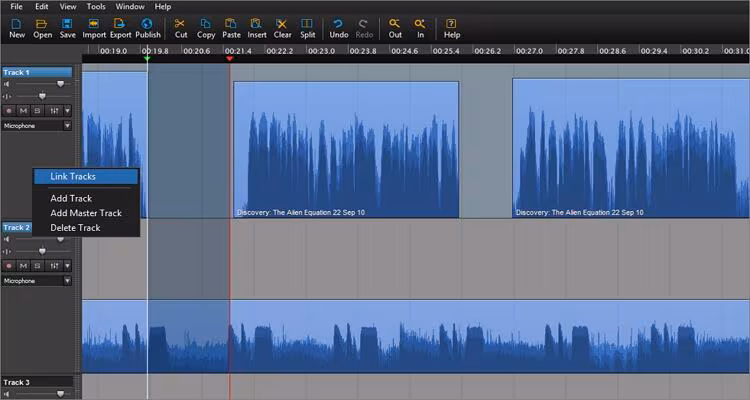Clear the selection with the Clear icon
This screenshot has width=750, height=400.
coord(282,29)
